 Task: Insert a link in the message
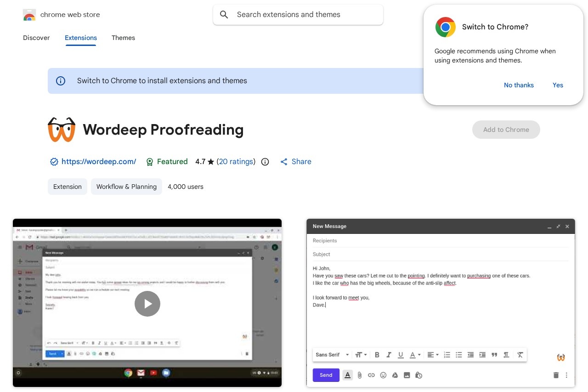372,375
